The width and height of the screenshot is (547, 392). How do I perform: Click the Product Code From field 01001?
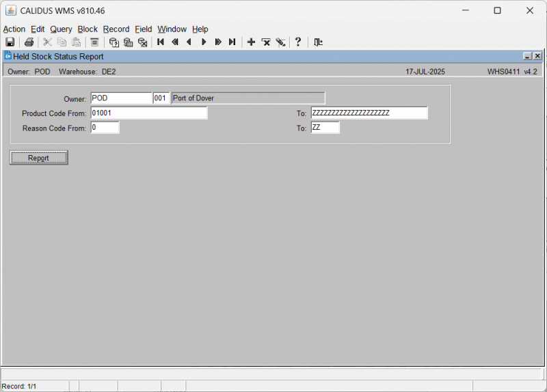(x=149, y=113)
